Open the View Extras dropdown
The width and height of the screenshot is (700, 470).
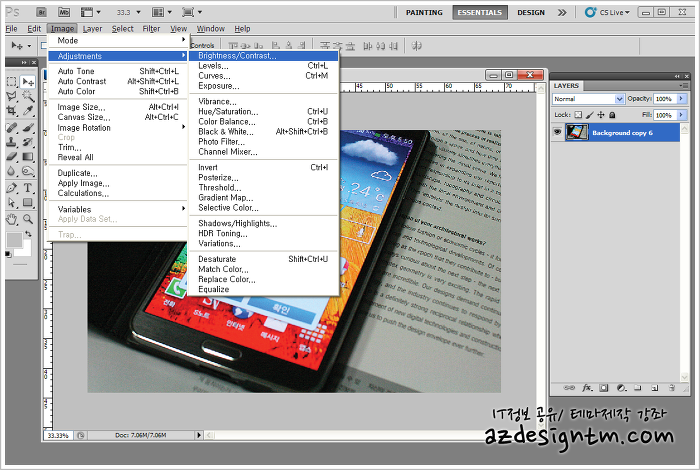(x=90, y=12)
